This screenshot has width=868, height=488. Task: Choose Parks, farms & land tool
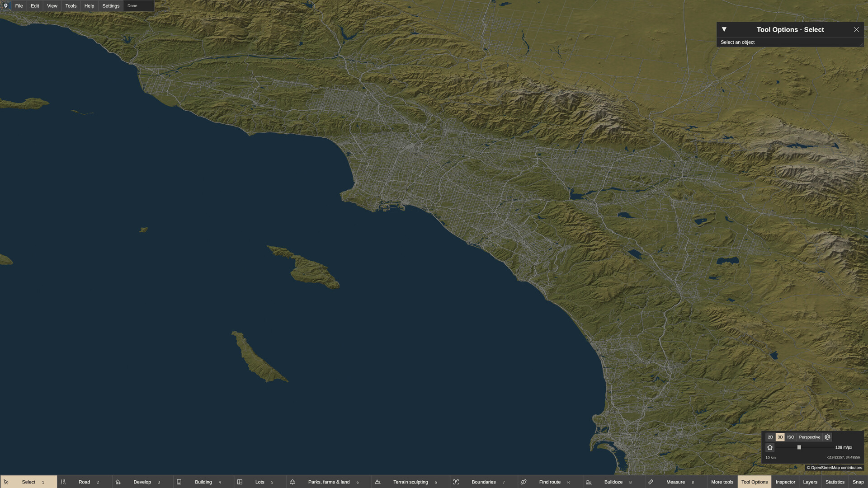tap(329, 482)
